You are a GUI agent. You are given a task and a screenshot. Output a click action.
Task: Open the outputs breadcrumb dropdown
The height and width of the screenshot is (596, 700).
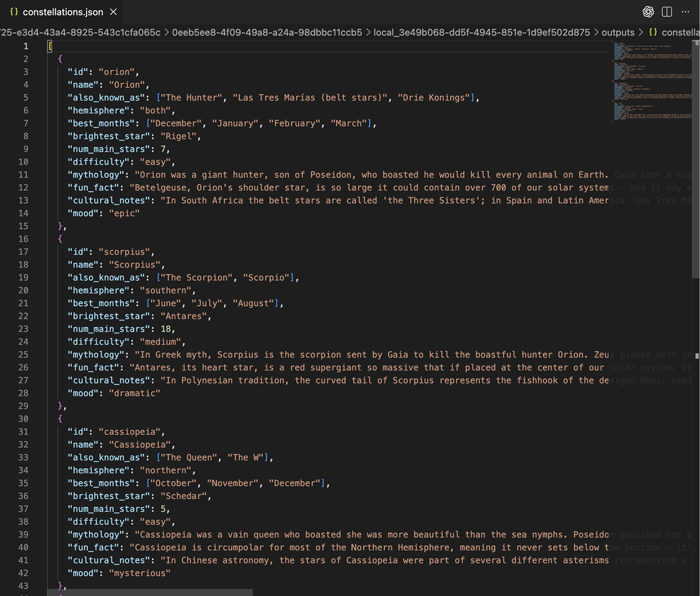618,32
